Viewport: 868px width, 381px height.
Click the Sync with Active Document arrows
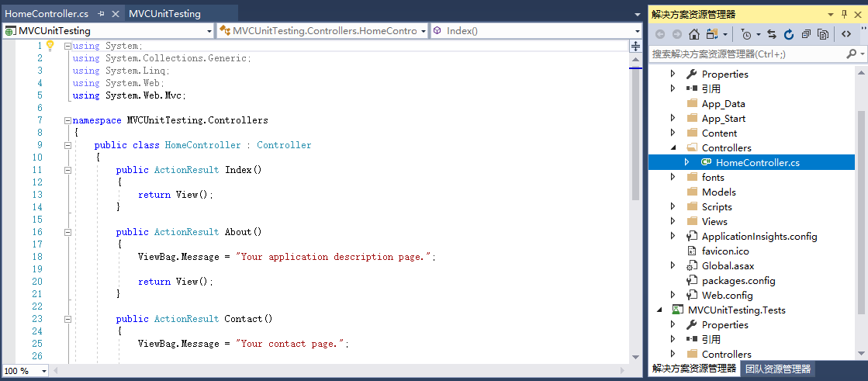772,34
